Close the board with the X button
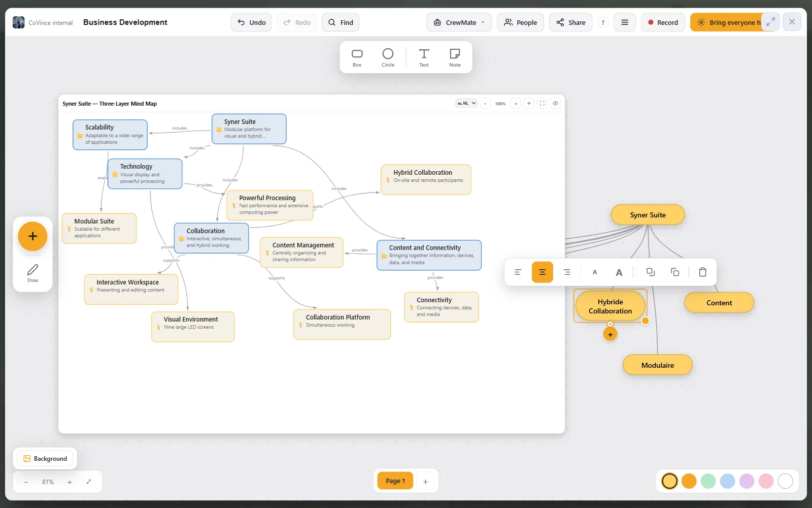This screenshot has width=812, height=508. tap(792, 22)
